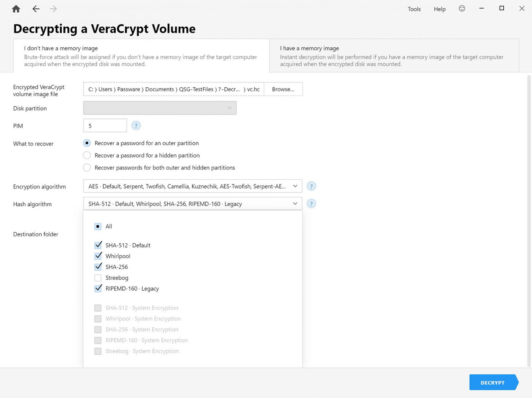The height and width of the screenshot is (398, 532).
Task: Open help for Hash algorithm
Action: tap(311, 203)
